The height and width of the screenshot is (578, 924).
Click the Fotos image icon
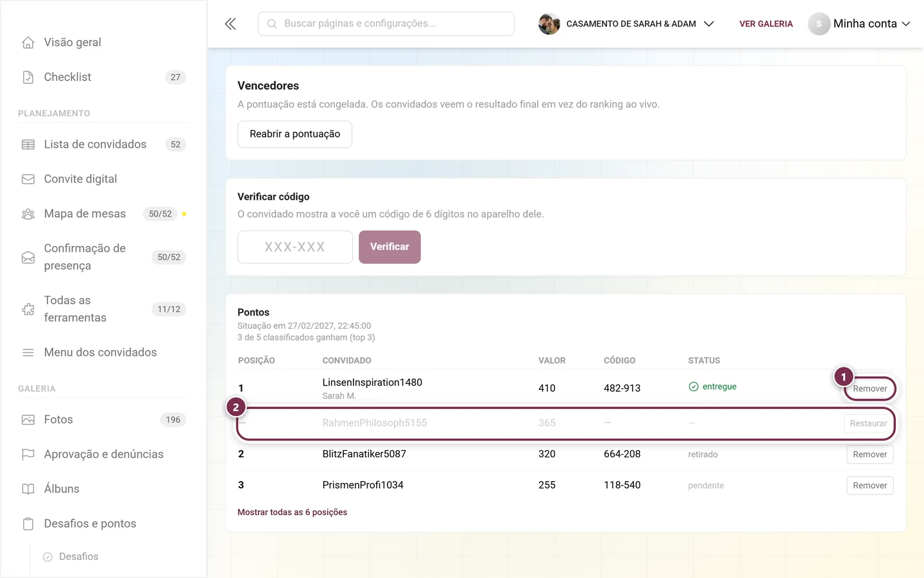28,420
